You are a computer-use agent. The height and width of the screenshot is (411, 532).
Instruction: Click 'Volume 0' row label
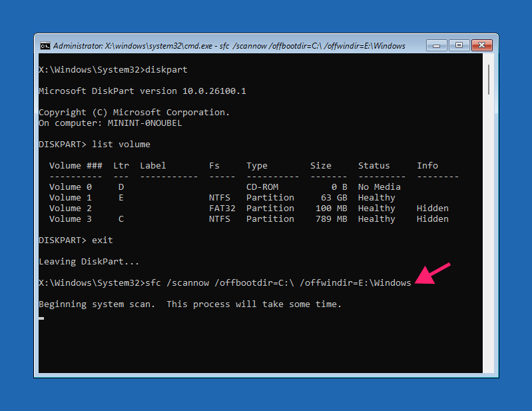(x=71, y=187)
